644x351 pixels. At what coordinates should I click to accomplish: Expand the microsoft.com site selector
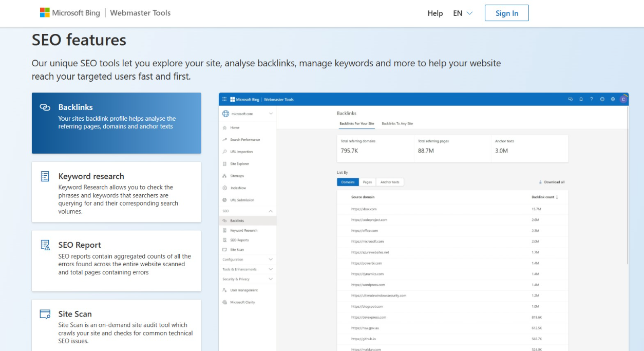271,114
